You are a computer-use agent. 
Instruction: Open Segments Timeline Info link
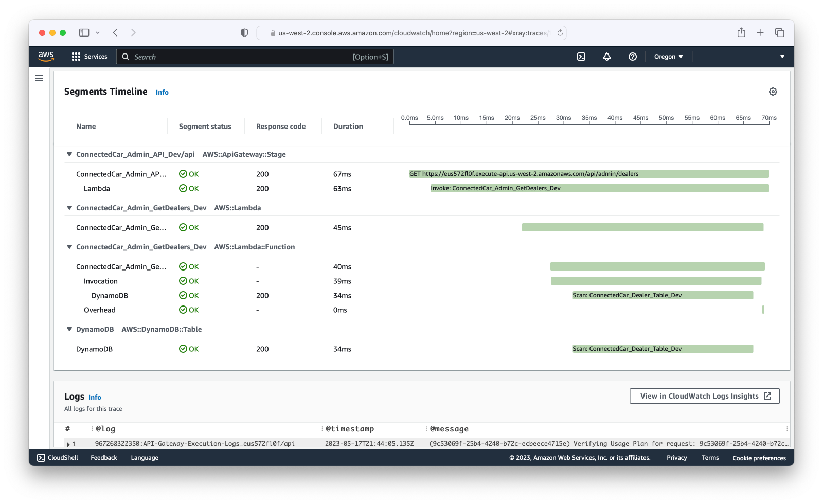tap(162, 93)
